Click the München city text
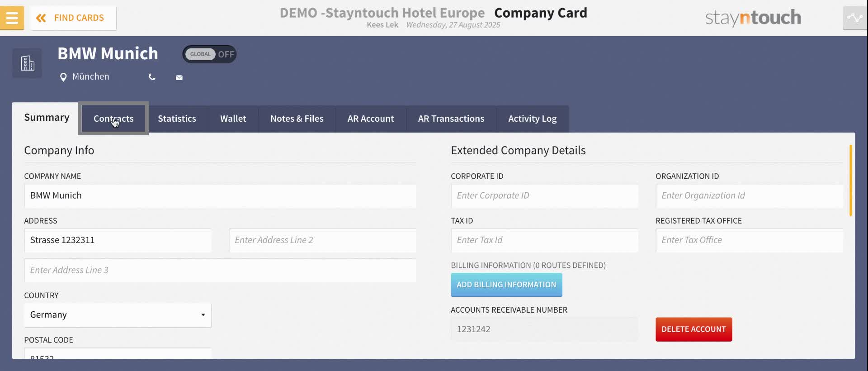Image resolution: width=868 pixels, height=371 pixels. coord(91,77)
